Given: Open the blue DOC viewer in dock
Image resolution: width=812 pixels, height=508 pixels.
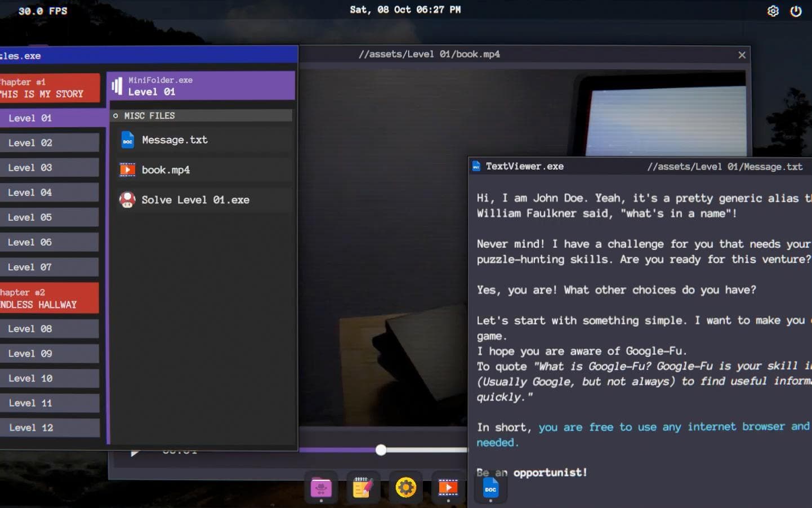Looking at the screenshot, I should 490,488.
